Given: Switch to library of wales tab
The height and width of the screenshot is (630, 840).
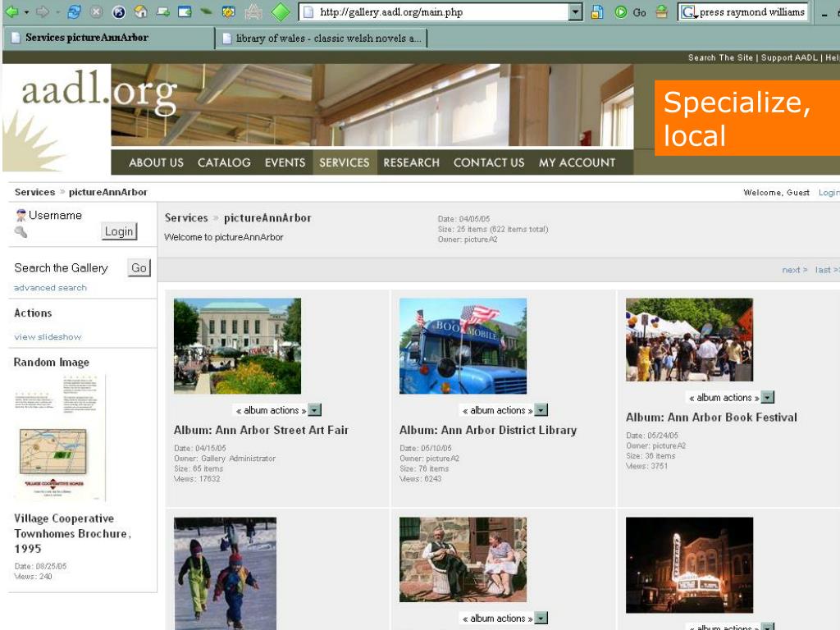Looking at the screenshot, I should [x=322, y=38].
